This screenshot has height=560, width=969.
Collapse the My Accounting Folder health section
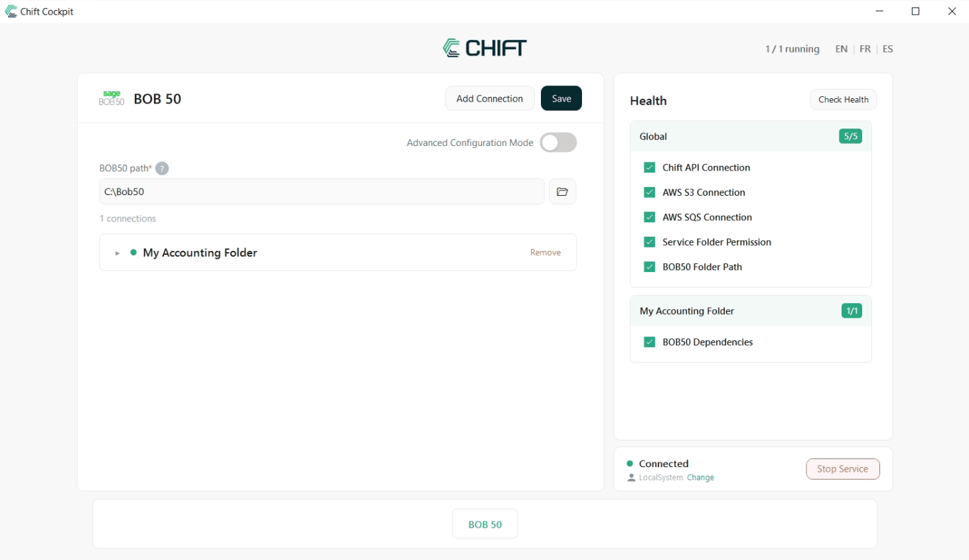pyautogui.click(x=751, y=311)
